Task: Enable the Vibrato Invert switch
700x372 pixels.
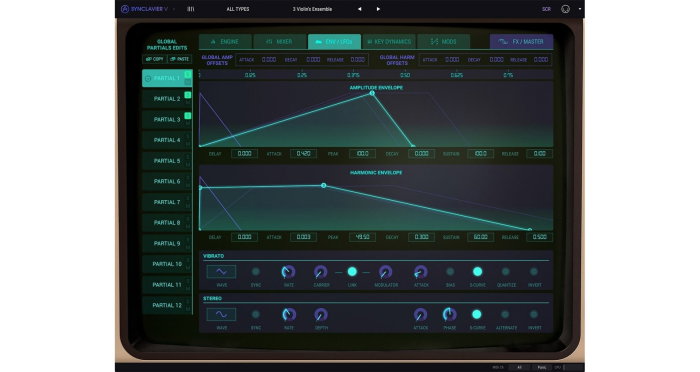Action: point(534,272)
